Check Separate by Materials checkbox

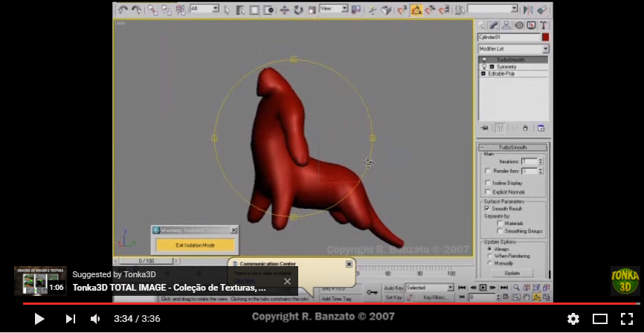pos(500,224)
